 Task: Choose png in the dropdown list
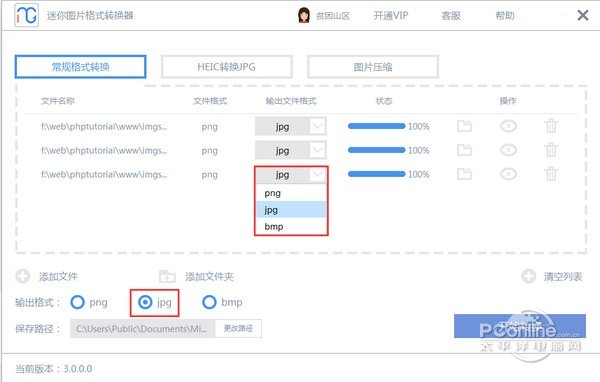pos(291,193)
